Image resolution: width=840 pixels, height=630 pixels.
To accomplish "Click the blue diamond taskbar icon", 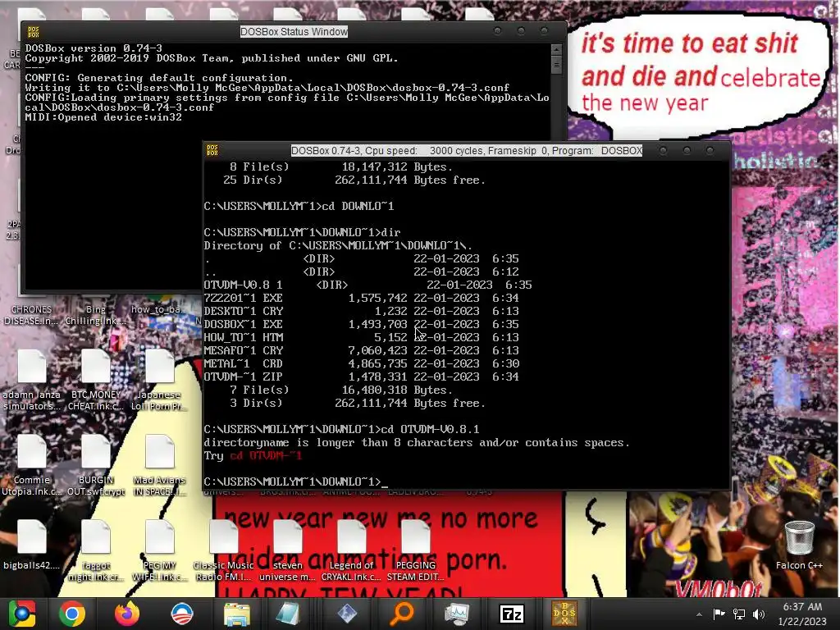I will (347, 614).
